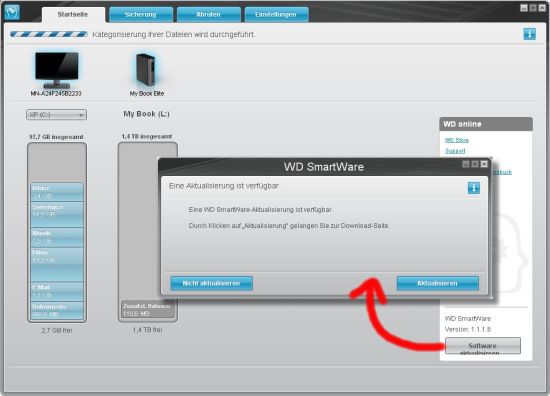The image size is (550, 396).
Task: Select the Dokumente category block
Action: pyautogui.click(x=57, y=310)
